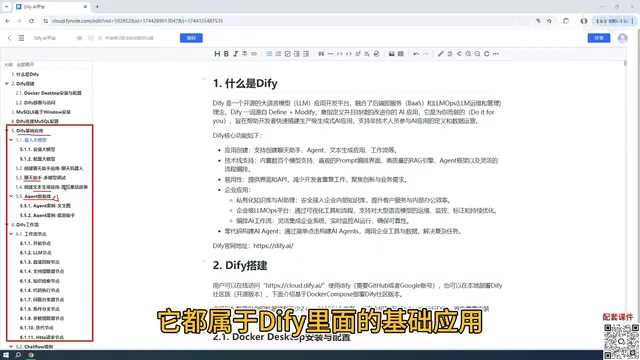Collapse the 2. Dify搭建 outline section
Image resolution: width=640 pixels, height=360 pixels.
[7, 84]
